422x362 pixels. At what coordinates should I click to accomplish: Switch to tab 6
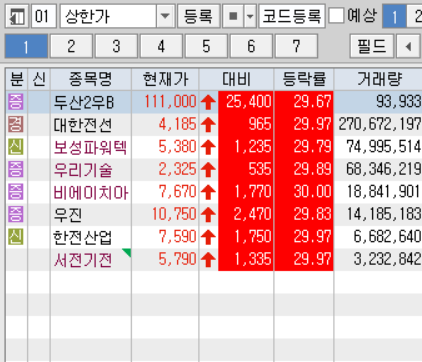[x=251, y=46]
